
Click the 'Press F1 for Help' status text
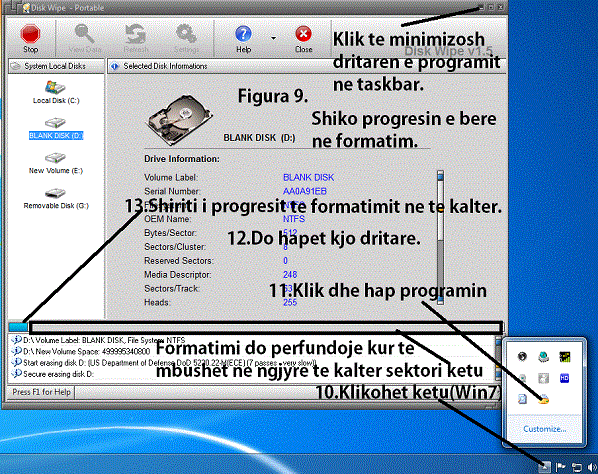click(41, 392)
